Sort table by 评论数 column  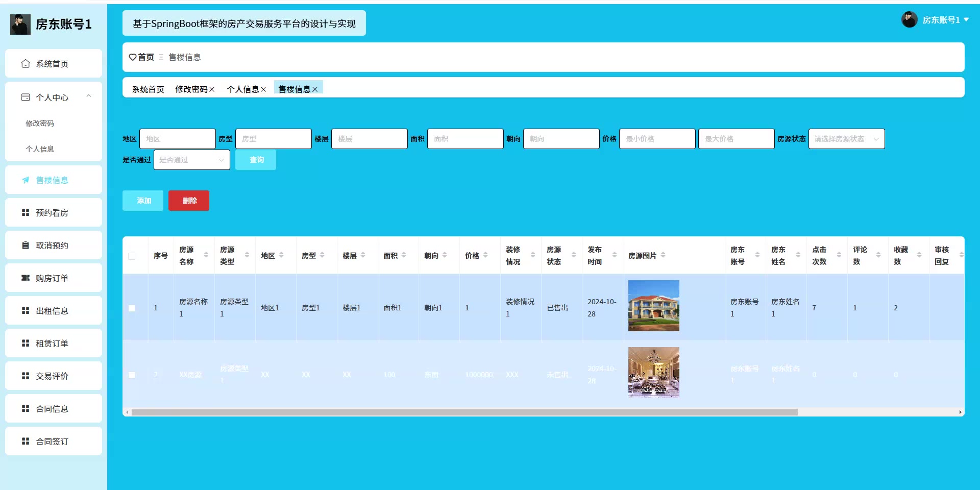[878, 255]
